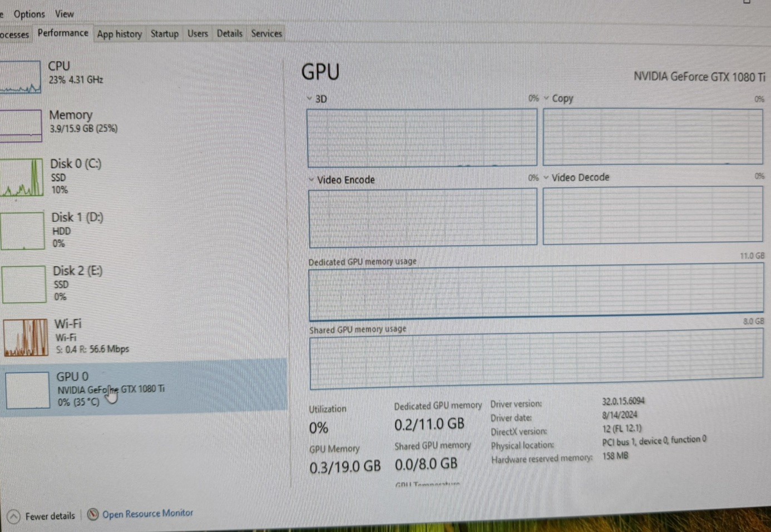The height and width of the screenshot is (532, 771).
Task: Click the Video Decode usage graph
Action: [x=653, y=215]
